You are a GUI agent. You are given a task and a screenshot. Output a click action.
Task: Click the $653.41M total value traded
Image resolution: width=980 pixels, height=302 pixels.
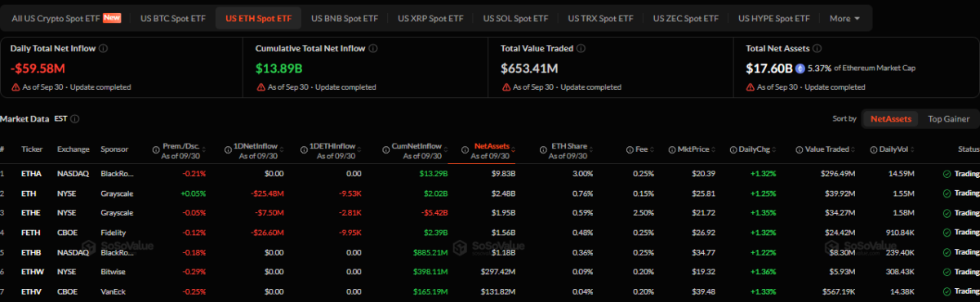click(x=529, y=68)
